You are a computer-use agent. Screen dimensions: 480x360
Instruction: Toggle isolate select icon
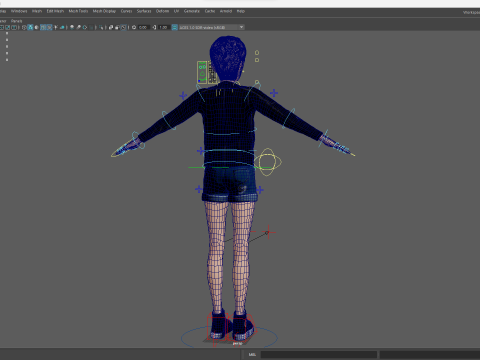click(101, 27)
